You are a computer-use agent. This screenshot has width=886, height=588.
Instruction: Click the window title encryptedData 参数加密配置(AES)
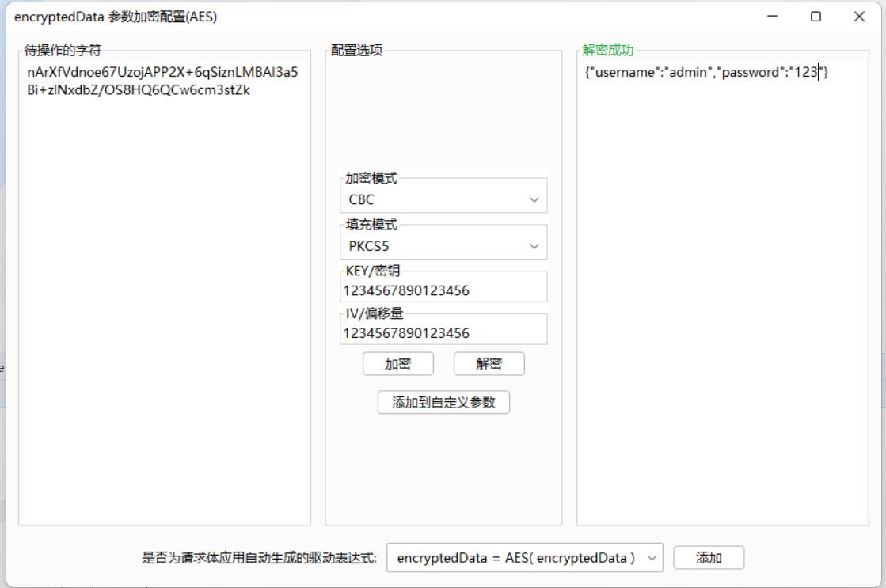point(116,17)
